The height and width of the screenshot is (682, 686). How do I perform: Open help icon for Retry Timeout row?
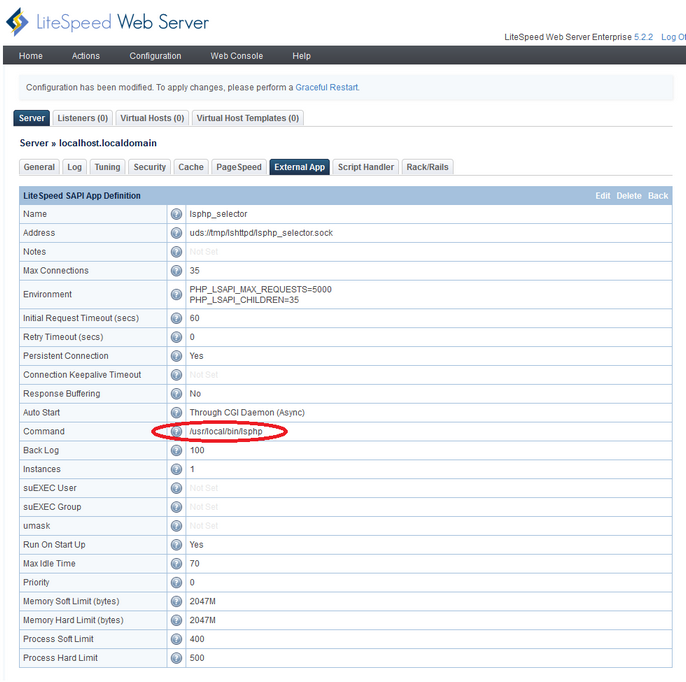tap(176, 337)
